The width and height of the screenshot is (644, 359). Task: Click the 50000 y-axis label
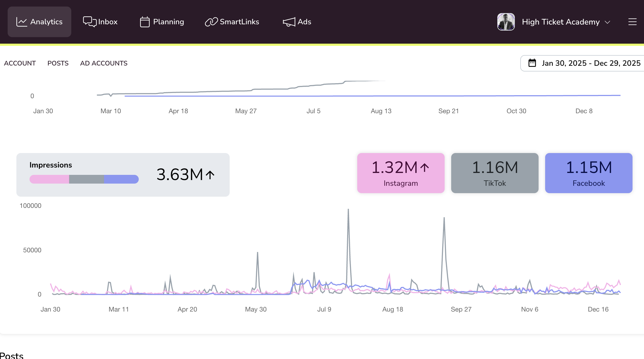(x=32, y=250)
